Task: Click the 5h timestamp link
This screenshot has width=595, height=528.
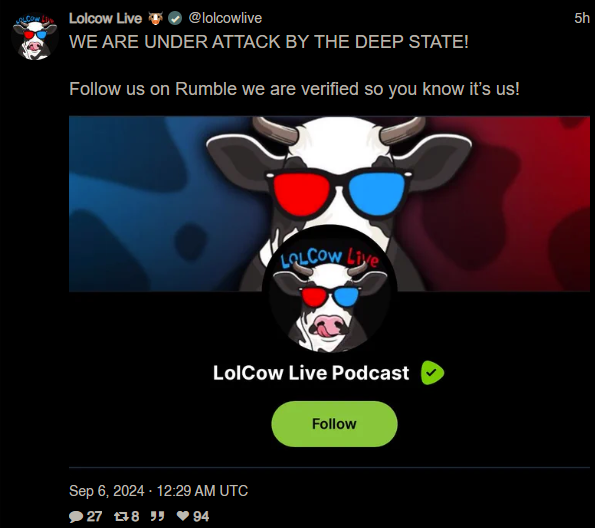Action: pyautogui.click(x=582, y=18)
